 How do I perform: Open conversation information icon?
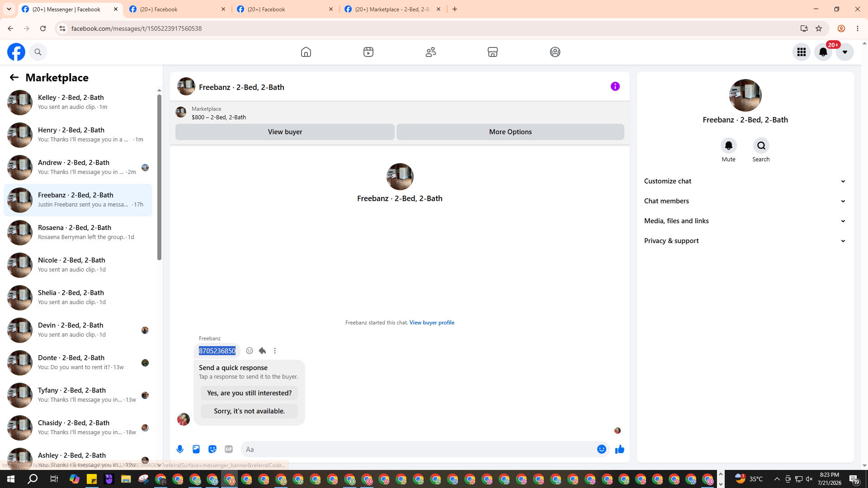point(615,86)
